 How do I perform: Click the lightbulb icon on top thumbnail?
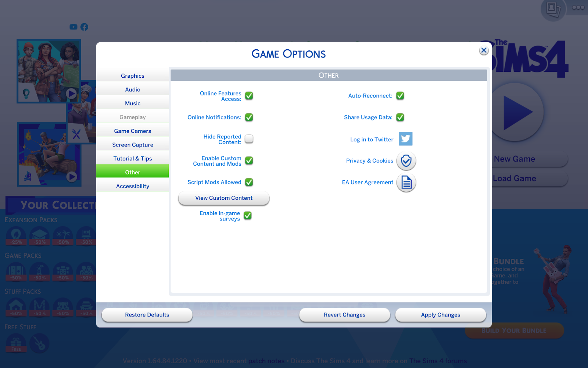(x=26, y=93)
